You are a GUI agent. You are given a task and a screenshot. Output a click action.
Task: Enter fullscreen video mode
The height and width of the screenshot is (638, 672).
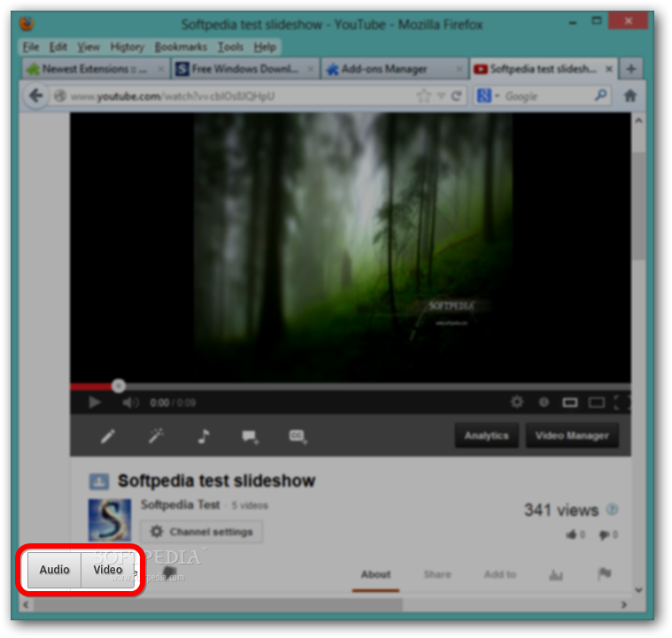pyautogui.click(x=622, y=403)
